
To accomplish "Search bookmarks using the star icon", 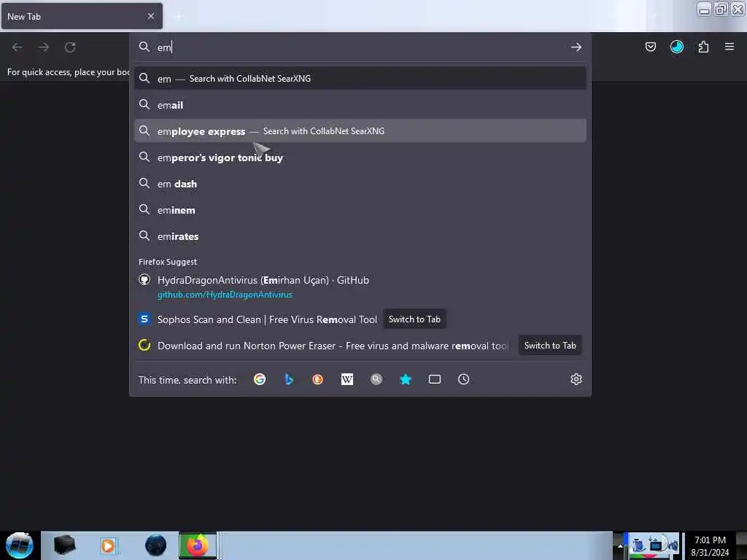I will click(406, 379).
